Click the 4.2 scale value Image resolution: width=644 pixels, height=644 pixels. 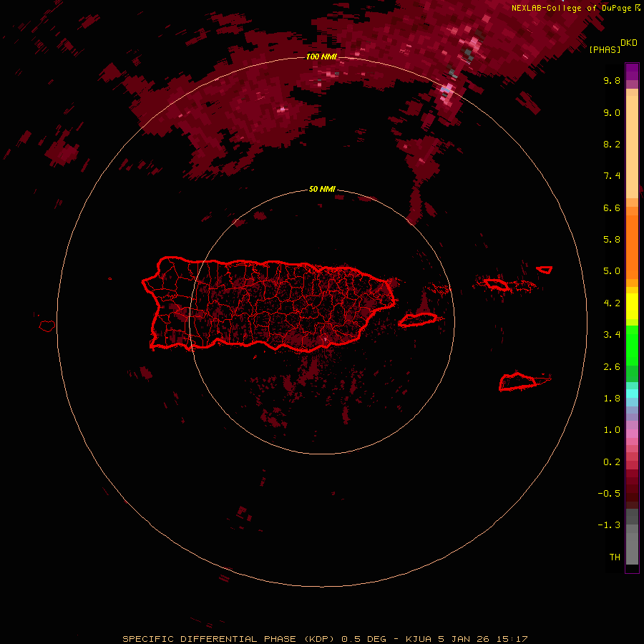tap(612, 303)
